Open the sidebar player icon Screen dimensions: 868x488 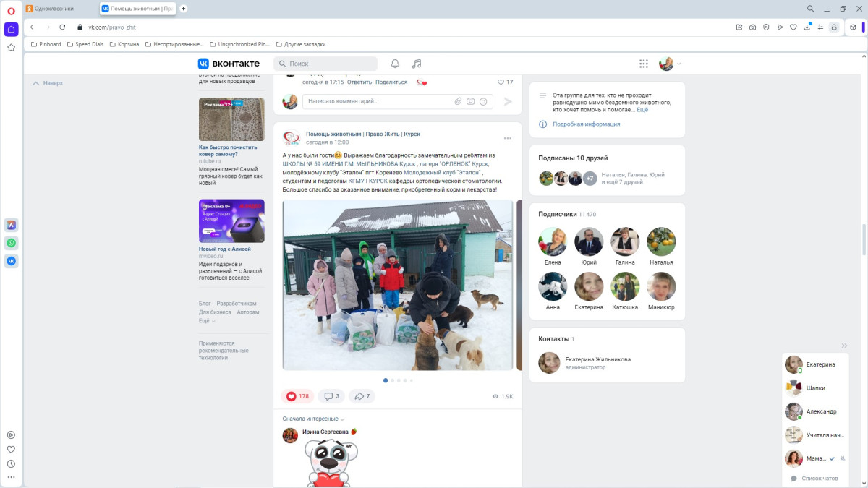(x=11, y=435)
